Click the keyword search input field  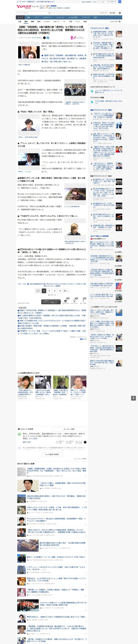32,13
